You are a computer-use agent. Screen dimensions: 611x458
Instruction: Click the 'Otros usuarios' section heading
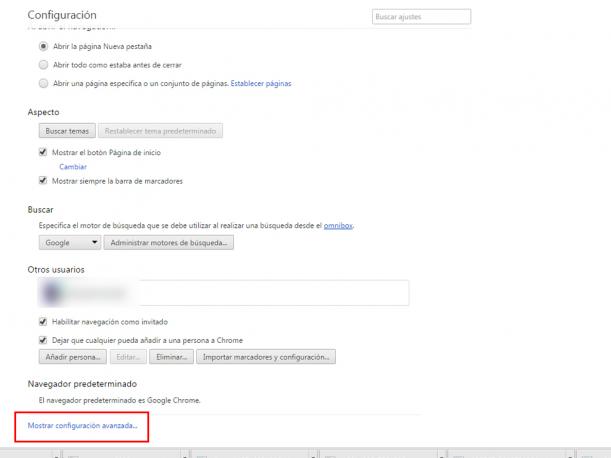pyautogui.click(x=56, y=269)
